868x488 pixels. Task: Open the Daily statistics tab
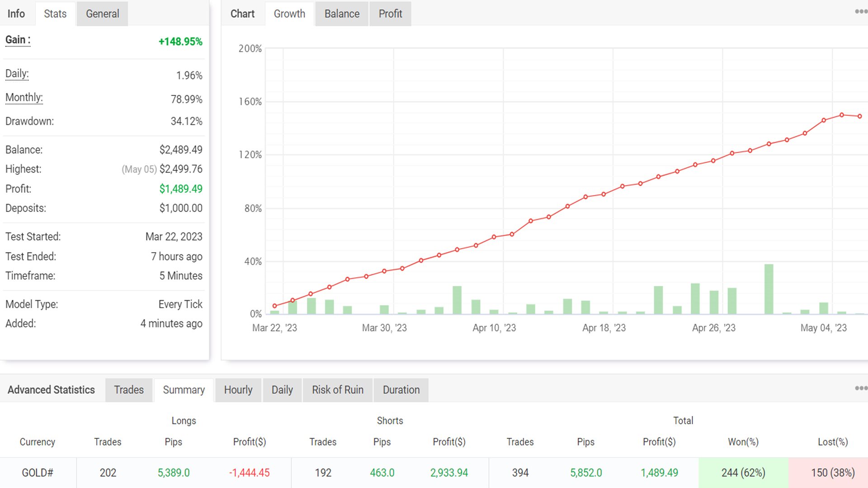282,390
